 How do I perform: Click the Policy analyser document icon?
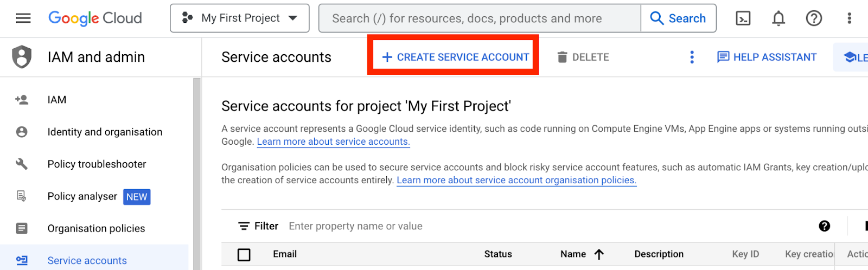coord(22,196)
